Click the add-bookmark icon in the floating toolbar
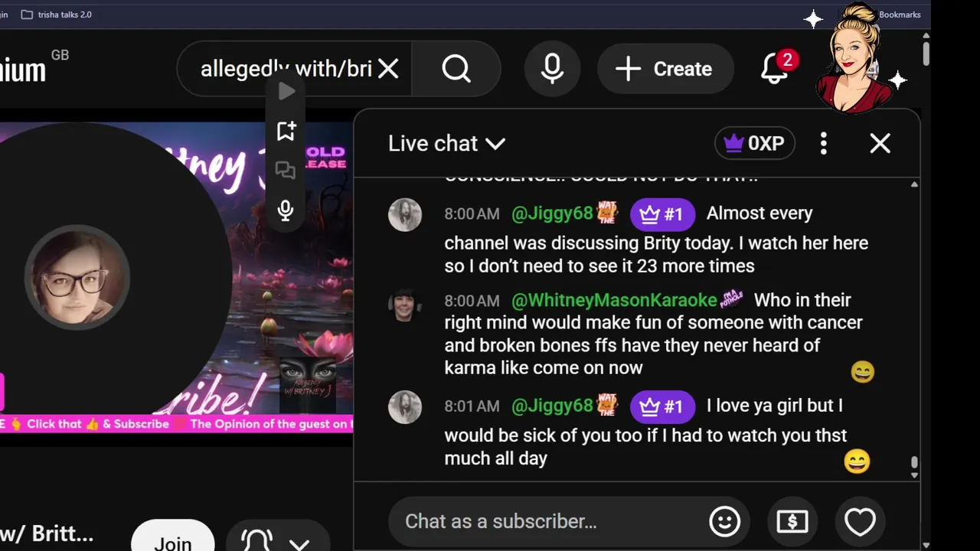Screen dimensions: 980x551 coord(286,131)
